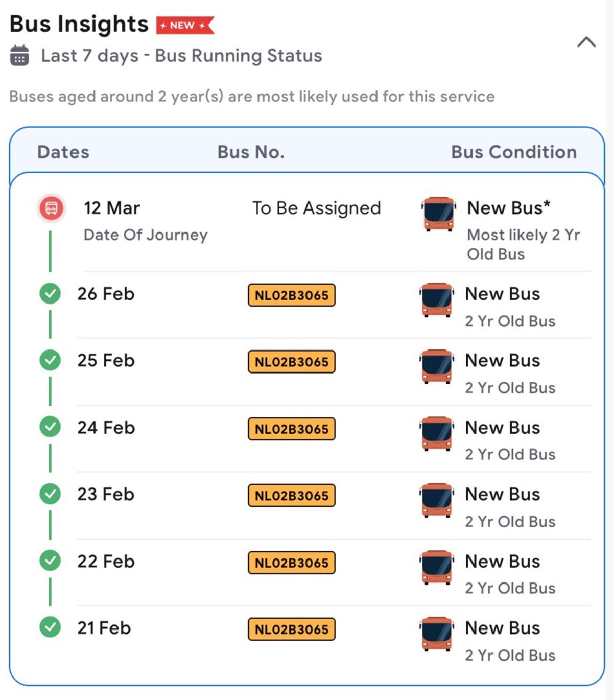Screen dimensions: 613x700
Task: Click the green checkmark for 25 Feb
Action: 50,360
